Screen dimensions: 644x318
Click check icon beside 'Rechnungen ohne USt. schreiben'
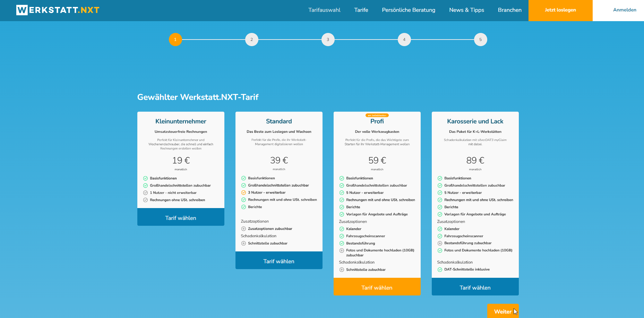(x=146, y=200)
